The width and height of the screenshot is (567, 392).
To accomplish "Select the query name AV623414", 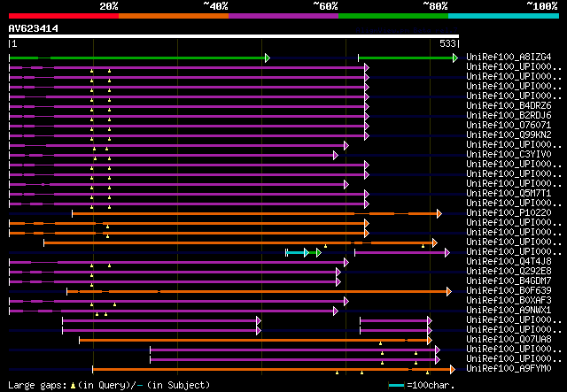I will [34, 28].
